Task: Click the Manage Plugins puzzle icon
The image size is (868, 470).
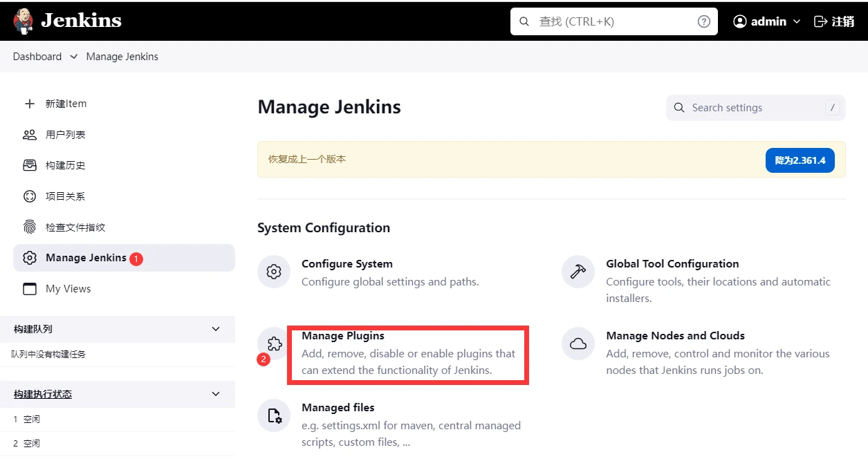Action: point(274,344)
